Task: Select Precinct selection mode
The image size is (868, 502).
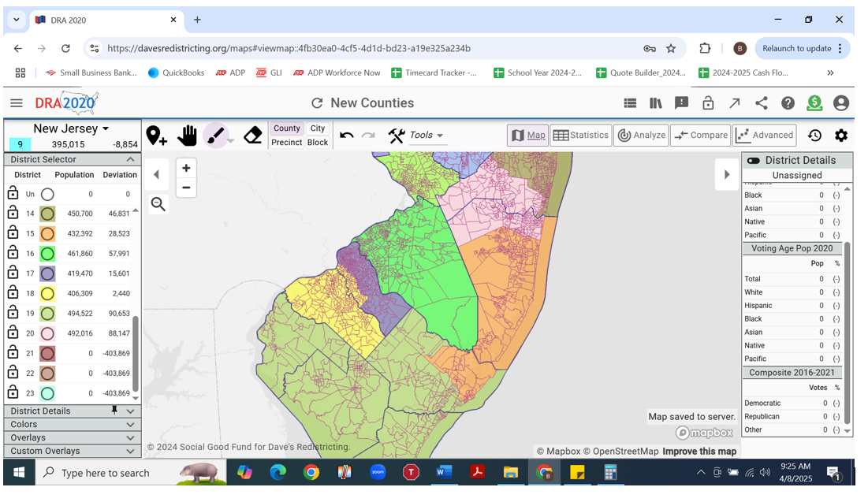Action: pyautogui.click(x=286, y=143)
